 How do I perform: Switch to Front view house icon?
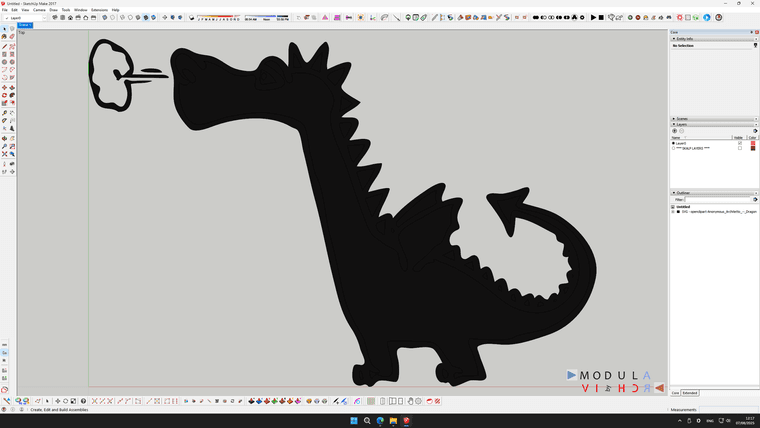tap(70, 17)
